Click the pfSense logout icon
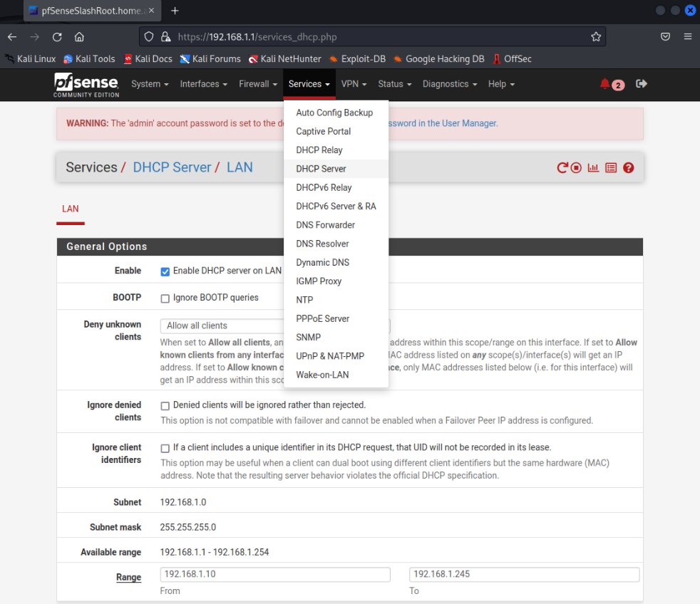This screenshot has width=700, height=604. 642,84
